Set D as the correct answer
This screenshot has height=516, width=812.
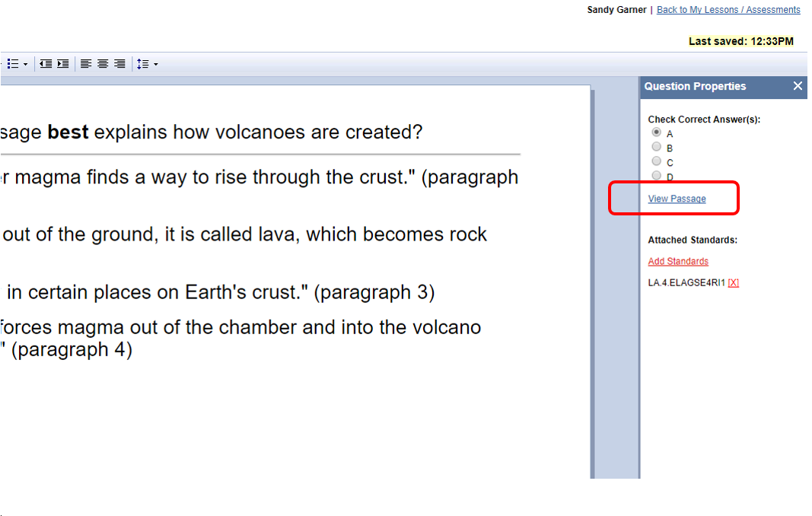tap(657, 176)
